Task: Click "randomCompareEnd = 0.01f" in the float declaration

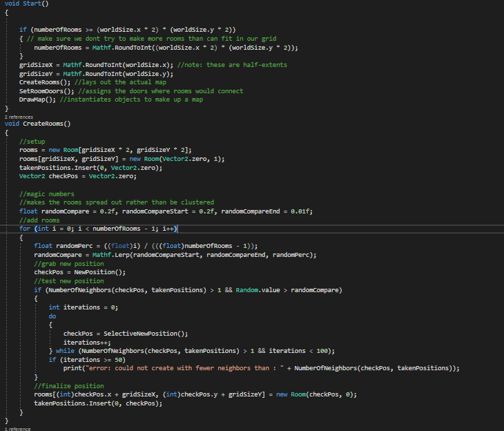Action: (265, 211)
